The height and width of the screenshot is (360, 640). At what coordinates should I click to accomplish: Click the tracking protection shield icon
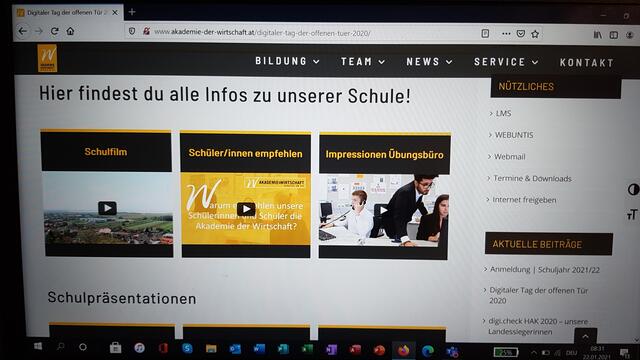(132, 31)
